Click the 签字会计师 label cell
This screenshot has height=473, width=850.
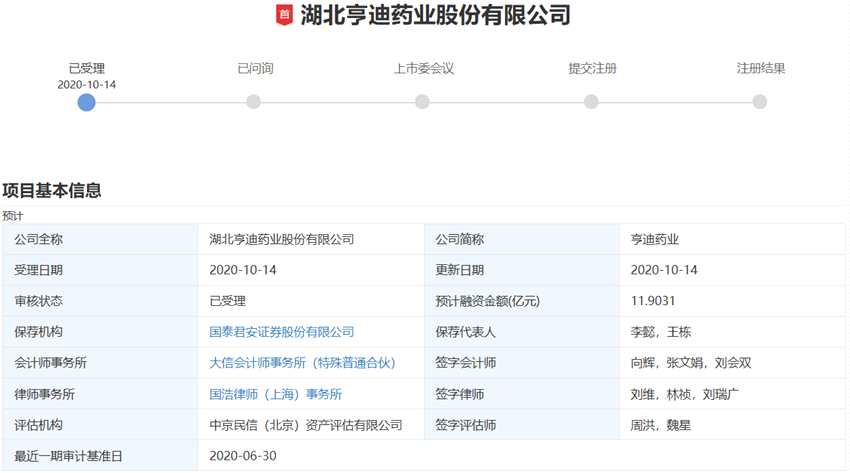(521, 362)
